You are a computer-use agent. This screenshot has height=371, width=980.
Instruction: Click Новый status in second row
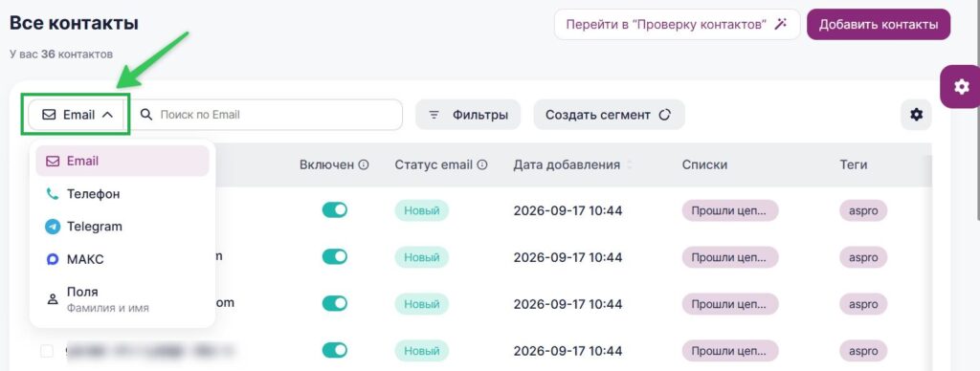(421, 257)
